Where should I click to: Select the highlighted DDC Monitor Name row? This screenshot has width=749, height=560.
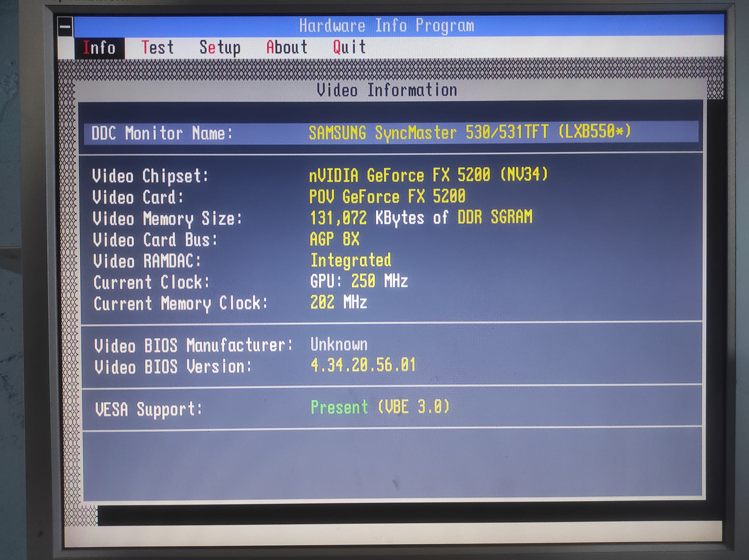point(391,133)
